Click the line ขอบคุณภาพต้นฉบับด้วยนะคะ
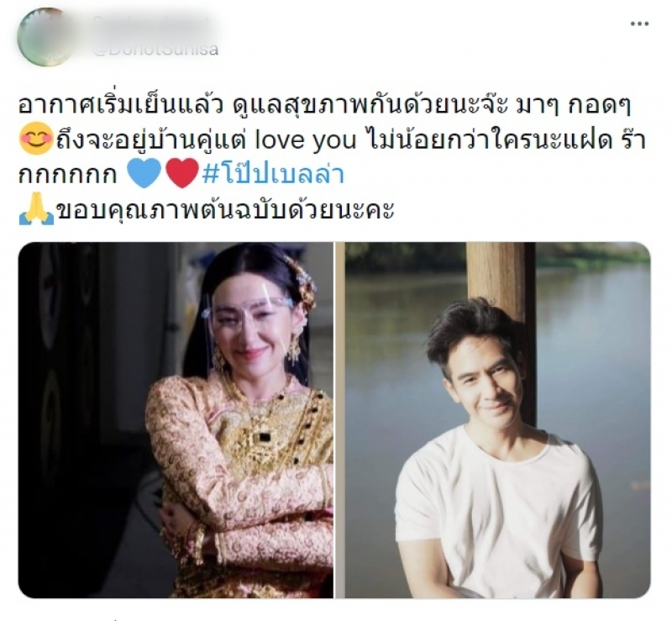Image resolution: width=672 pixels, height=621 pixels. coord(225,210)
